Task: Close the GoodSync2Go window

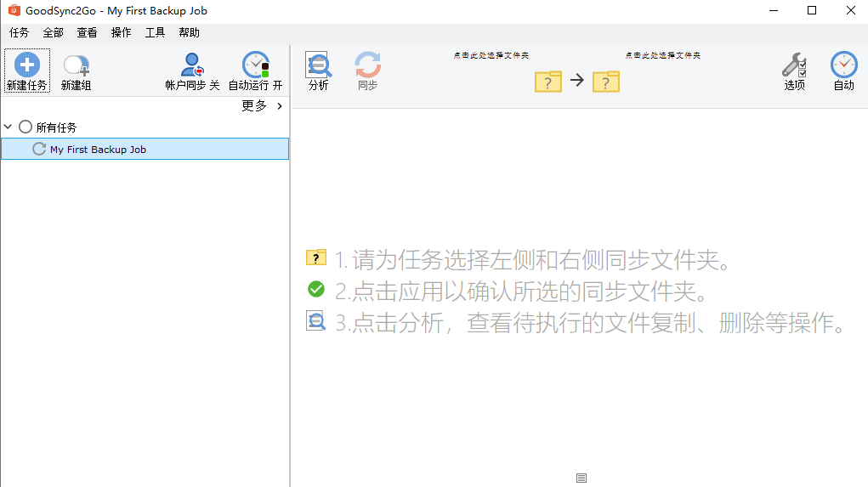Action: (x=850, y=10)
